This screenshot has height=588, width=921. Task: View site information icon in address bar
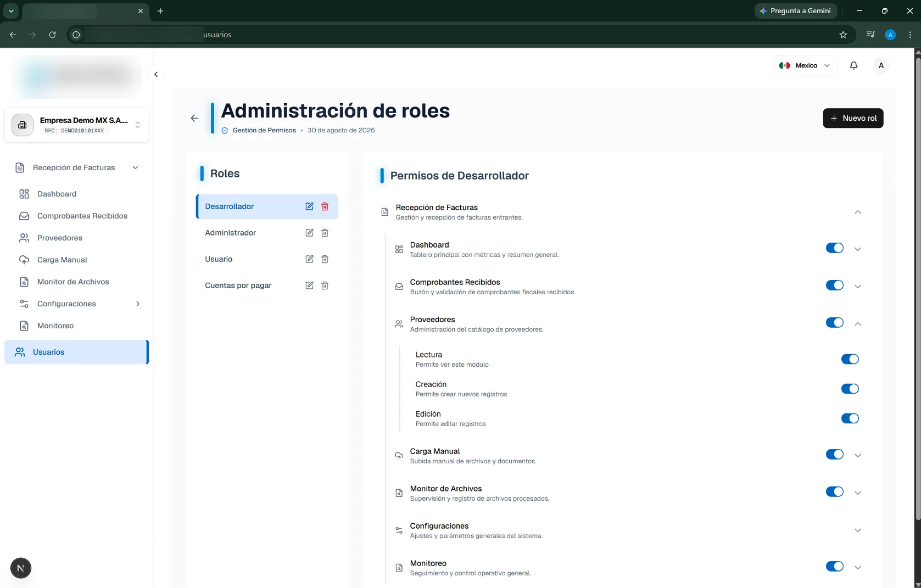[76, 35]
